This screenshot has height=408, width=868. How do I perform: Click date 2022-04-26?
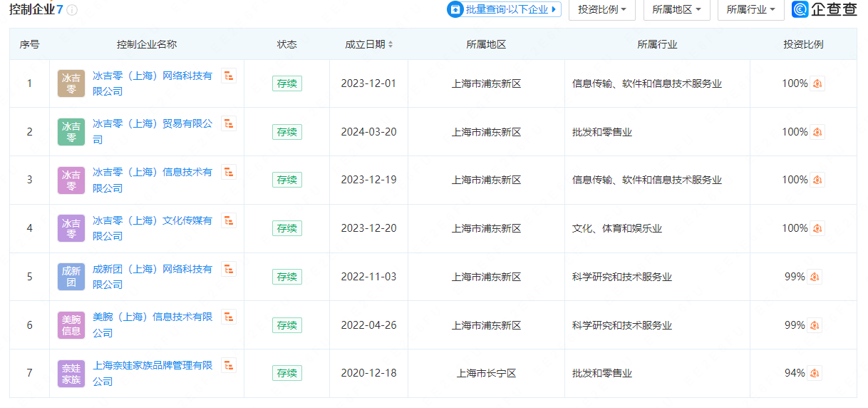coord(368,325)
